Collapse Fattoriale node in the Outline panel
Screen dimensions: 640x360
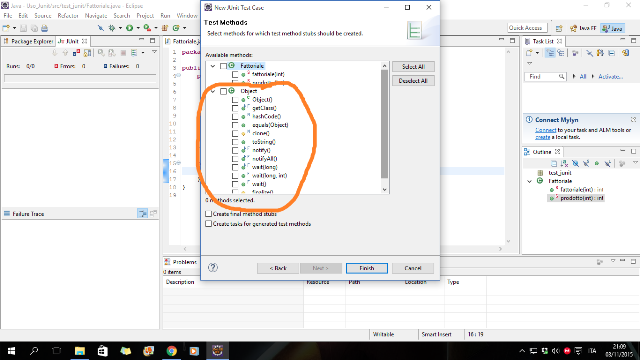click(529, 181)
